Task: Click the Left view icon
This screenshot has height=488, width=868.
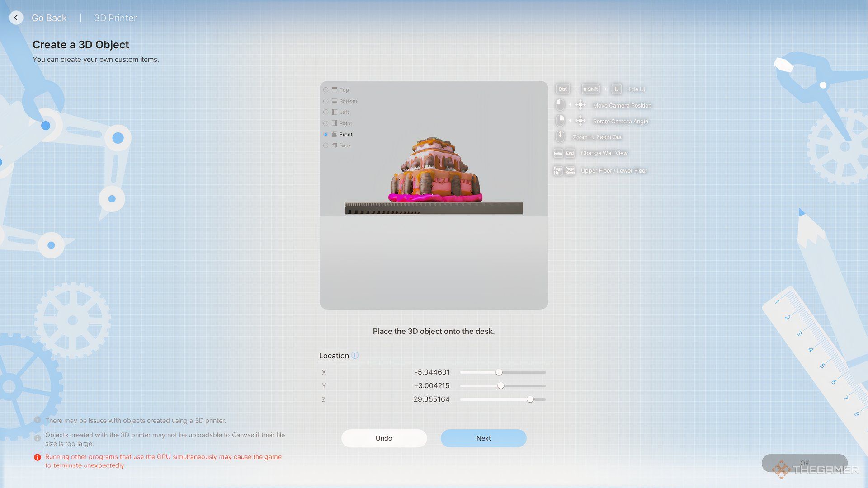Action: pyautogui.click(x=335, y=112)
